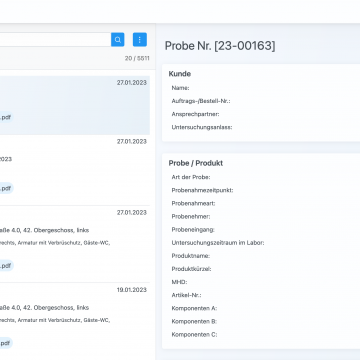Click the 'Artikel-Nr.:' label
Viewport: 360px width, 360px height.
186,295
